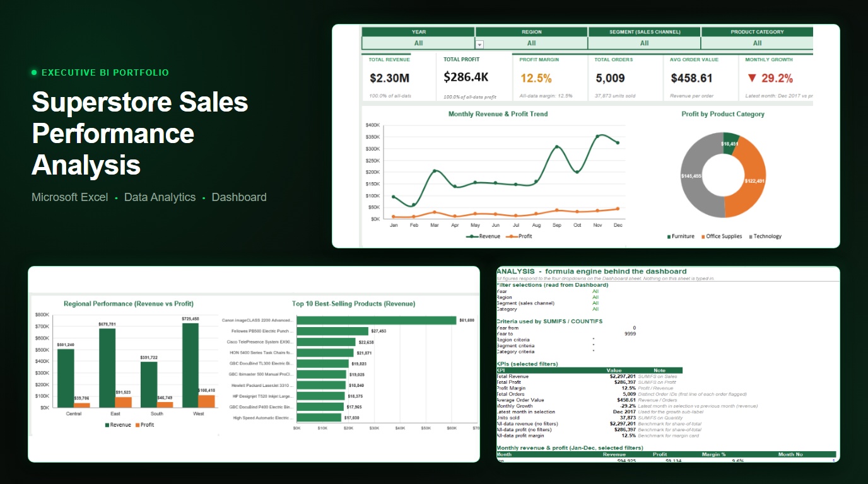Screen dimensions: 868x484
Task: Click the red down triangle in Monthly Growth
Action: (x=751, y=78)
